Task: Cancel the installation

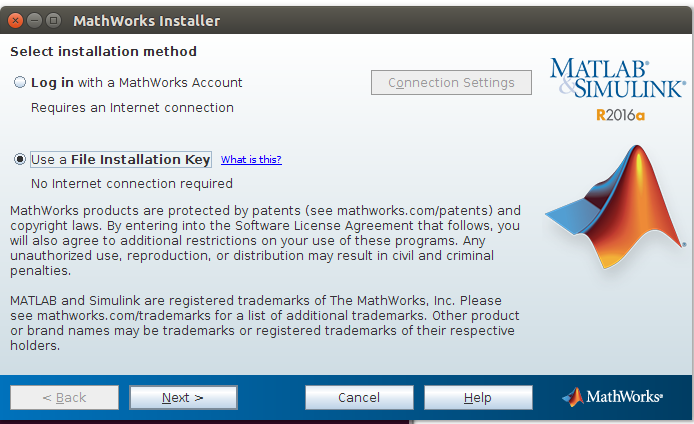Action: click(x=359, y=397)
